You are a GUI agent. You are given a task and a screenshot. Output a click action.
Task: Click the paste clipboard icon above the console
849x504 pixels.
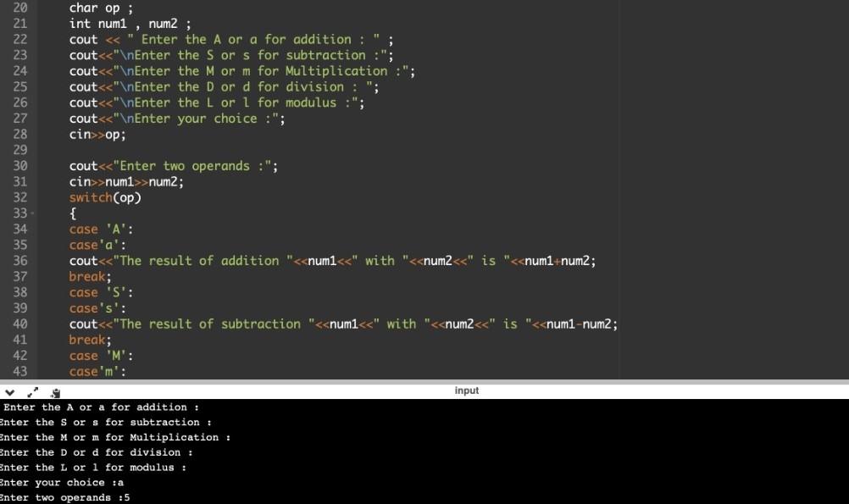(x=54, y=392)
